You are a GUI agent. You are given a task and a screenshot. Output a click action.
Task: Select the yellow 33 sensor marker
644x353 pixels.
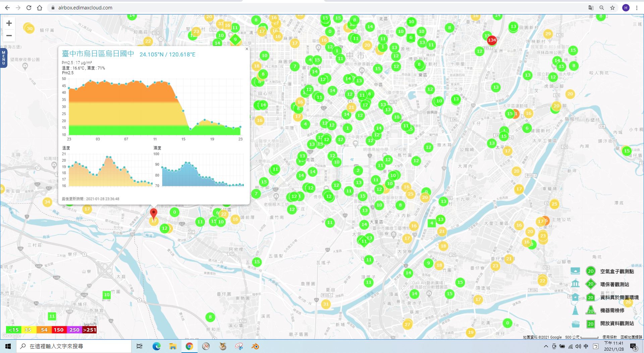pyautogui.click(x=220, y=24)
